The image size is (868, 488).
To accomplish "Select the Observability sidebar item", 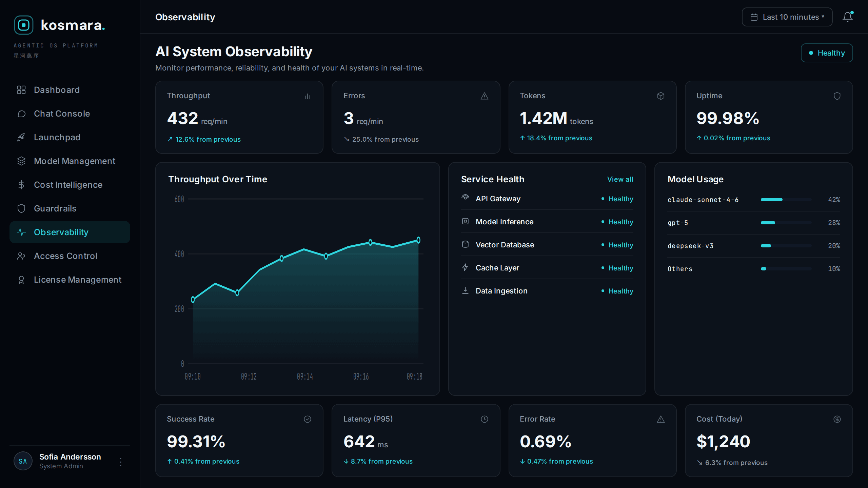I will (x=70, y=232).
